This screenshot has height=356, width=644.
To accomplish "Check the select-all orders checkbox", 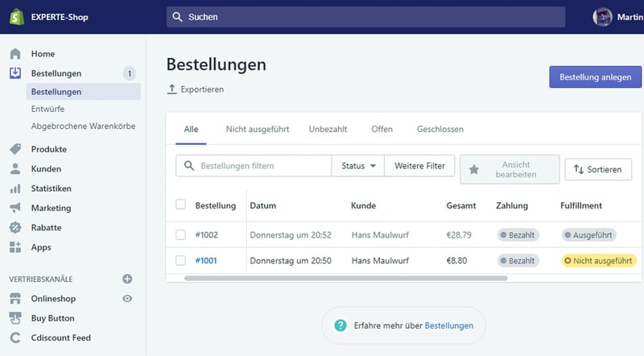I will [x=180, y=205].
